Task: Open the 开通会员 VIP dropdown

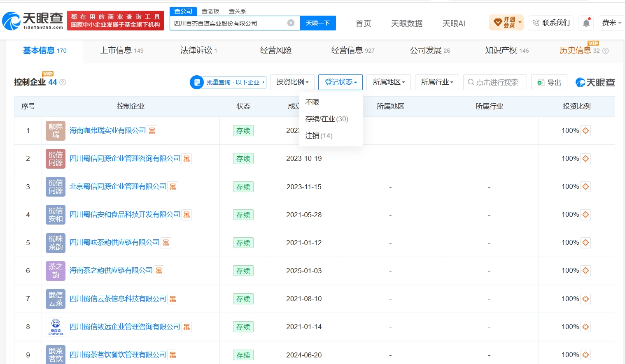Action: (506, 22)
